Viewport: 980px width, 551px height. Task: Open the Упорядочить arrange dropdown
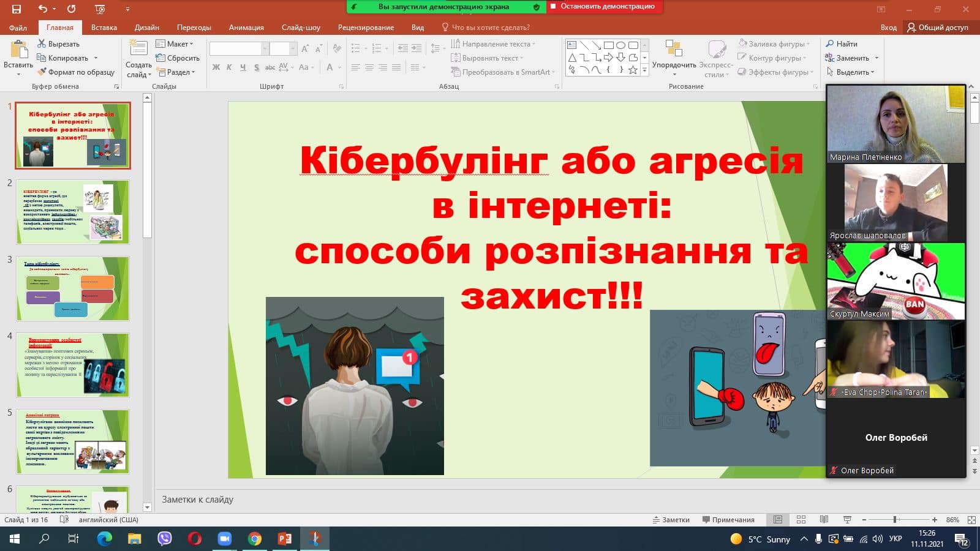[674, 58]
